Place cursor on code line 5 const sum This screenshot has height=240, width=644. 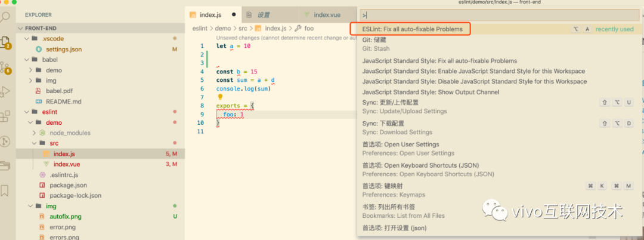[x=246, y=80]
